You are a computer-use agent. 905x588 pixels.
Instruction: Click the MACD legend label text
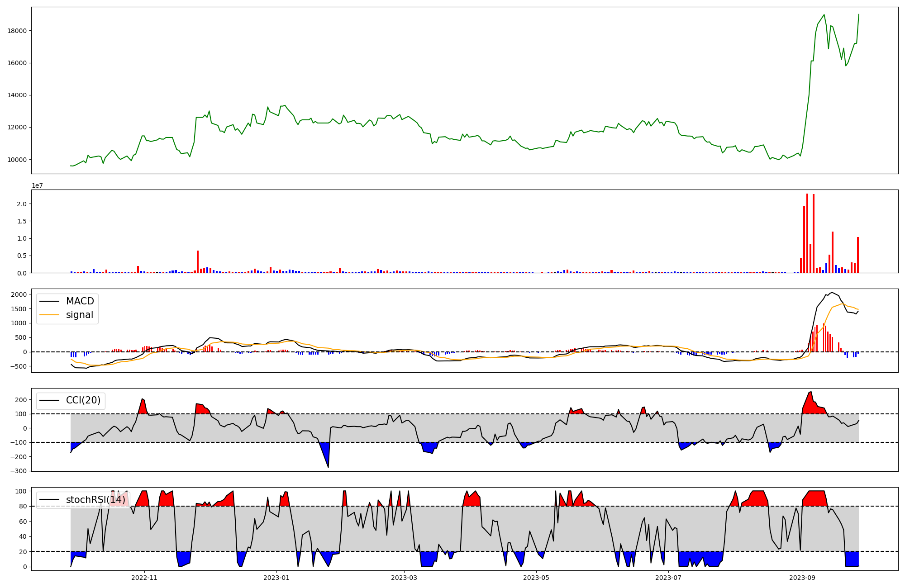click(x=80, y=301)
